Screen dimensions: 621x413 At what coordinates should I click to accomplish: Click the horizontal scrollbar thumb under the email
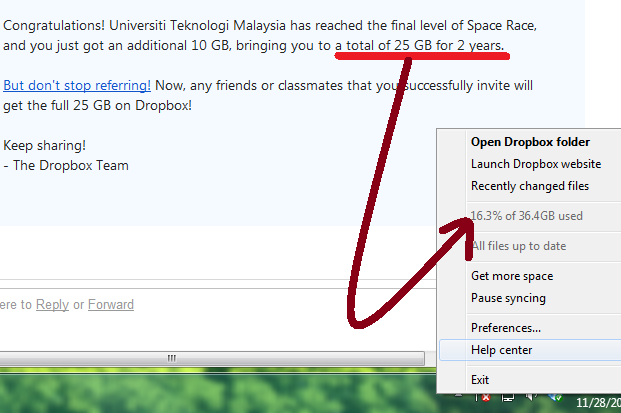point(211,358)
